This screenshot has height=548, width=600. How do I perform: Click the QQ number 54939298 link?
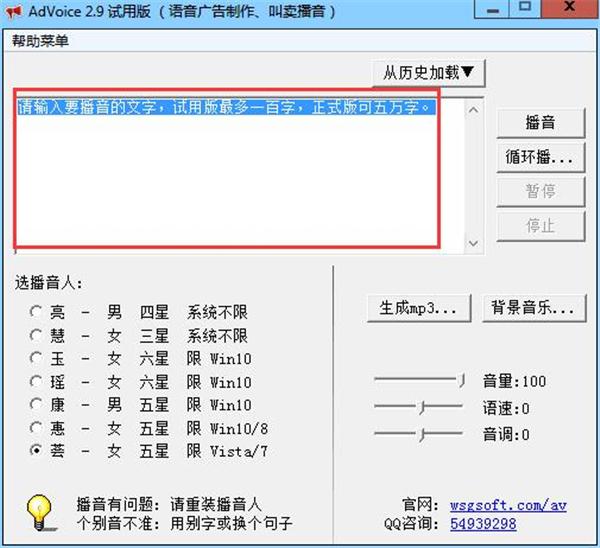[x=483, y=524]
